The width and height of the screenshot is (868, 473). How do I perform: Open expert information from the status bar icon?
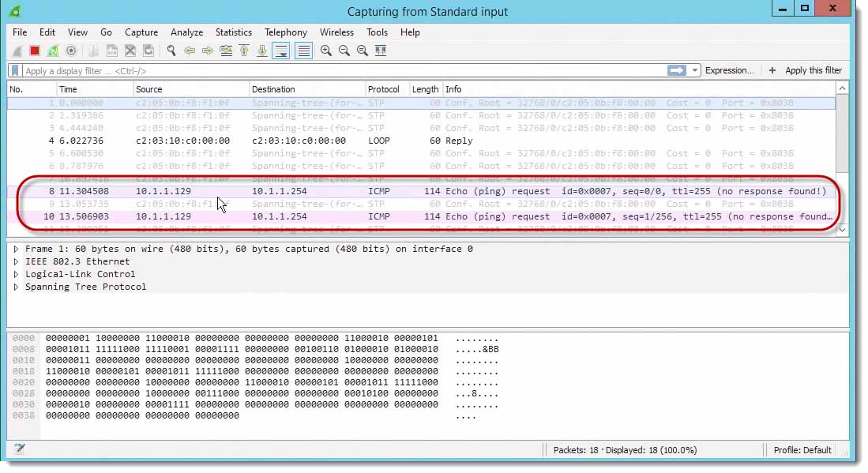click(x=20, y=449)
